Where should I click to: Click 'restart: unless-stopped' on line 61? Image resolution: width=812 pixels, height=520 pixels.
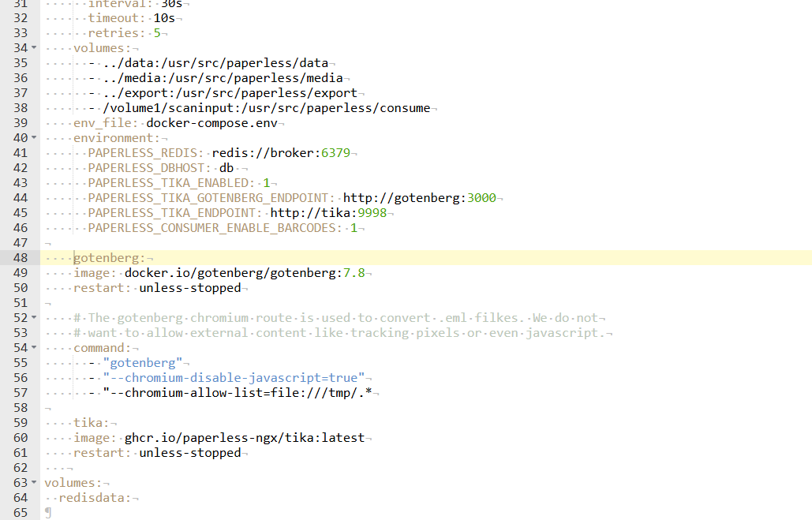(x=157, y=453)
